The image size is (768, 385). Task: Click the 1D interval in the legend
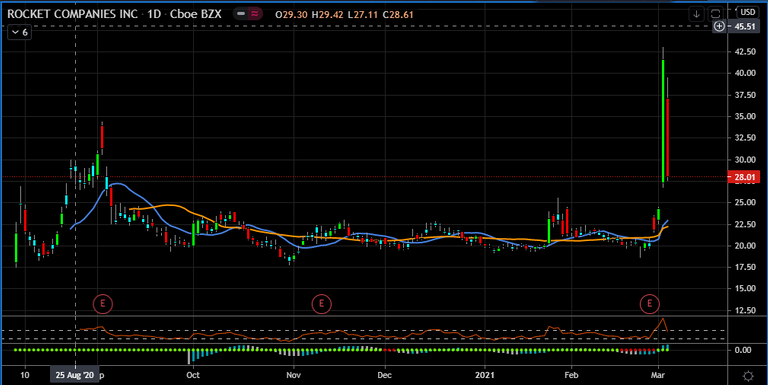click(x=154, y=14)
